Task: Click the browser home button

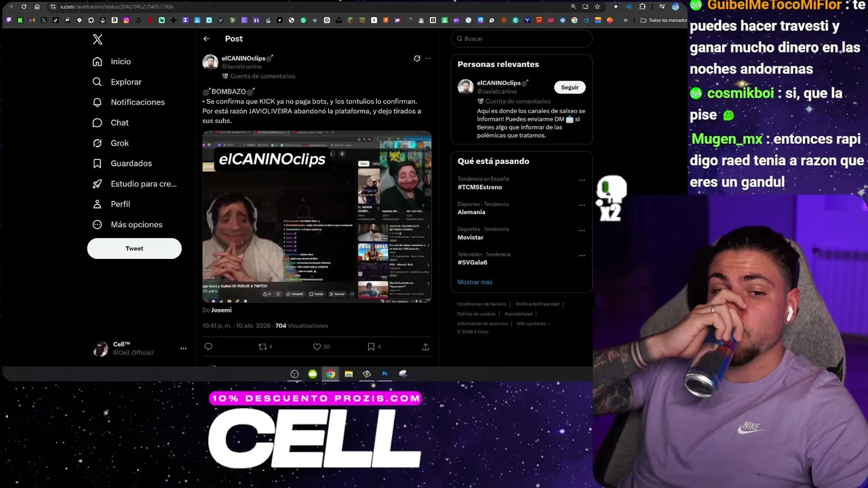Action: click(x=37, y=7)
